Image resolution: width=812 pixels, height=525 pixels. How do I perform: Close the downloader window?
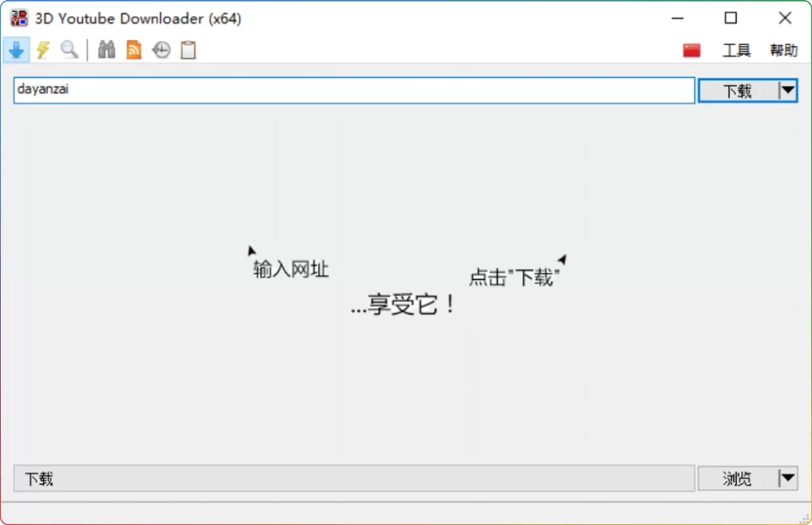[x=784, y=17]
